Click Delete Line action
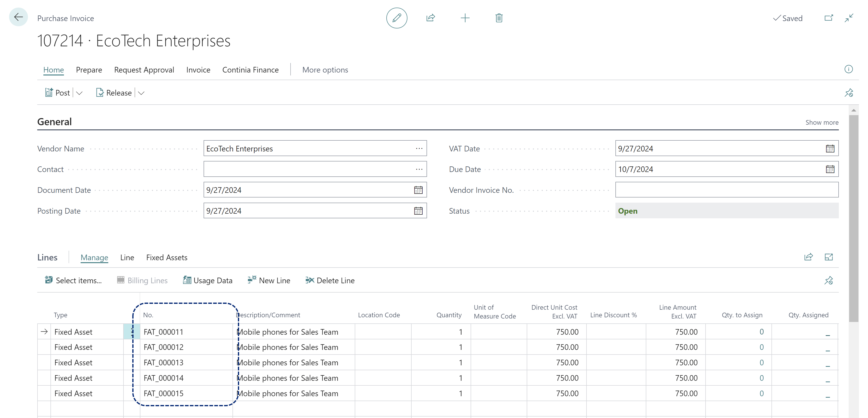Image resolution: width=868 pixels, height=418 pixels. (330, 281)
